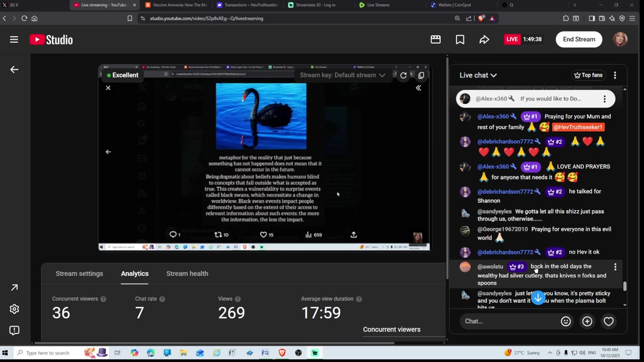Collapse the preview side panel chevrons
The height and width of the screenshot is (362, 644).
[418, 88]
